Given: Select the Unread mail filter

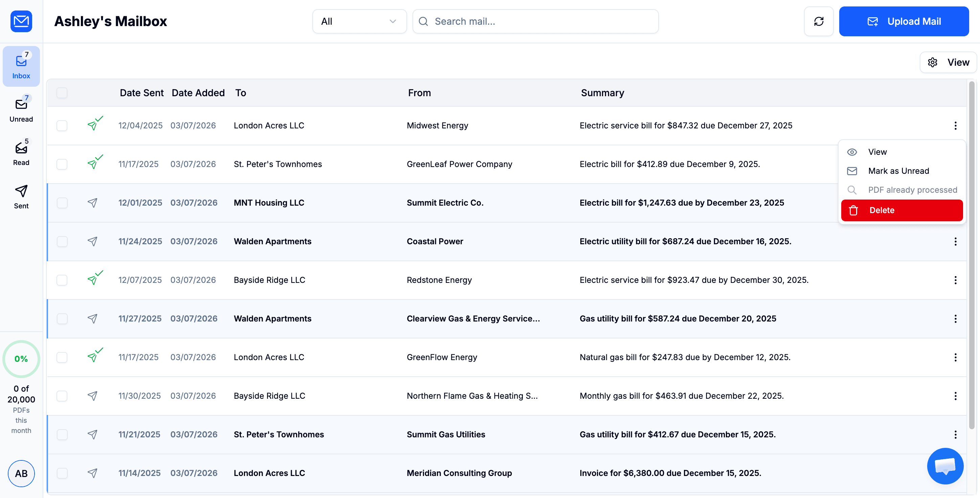Looking at the screenshot, I should [21, 109].
